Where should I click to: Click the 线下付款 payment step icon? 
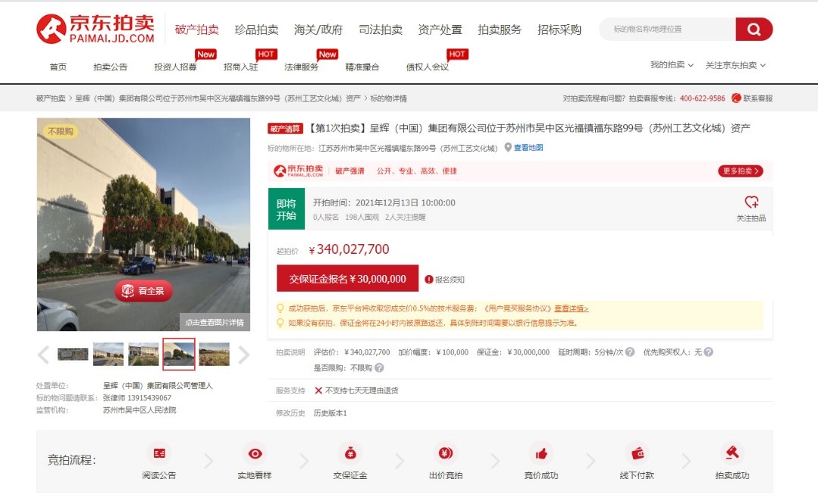pyautogui.click(x=637, y=452)
